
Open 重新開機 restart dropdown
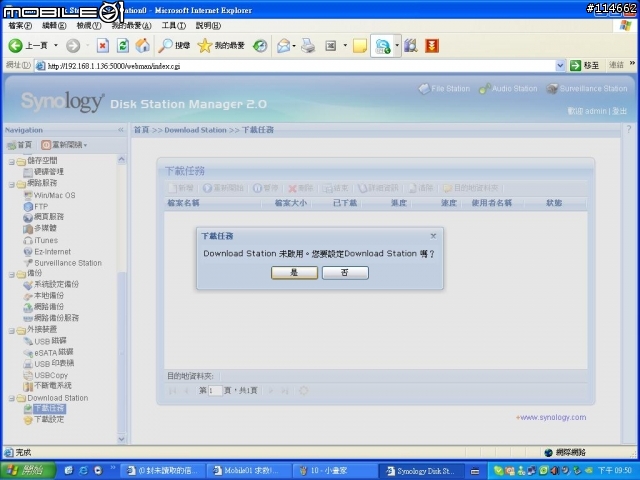point(64,145)
